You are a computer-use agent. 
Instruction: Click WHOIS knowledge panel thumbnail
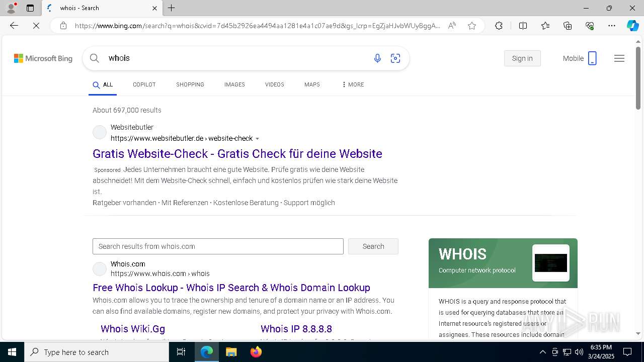click(x=551, y=263)
